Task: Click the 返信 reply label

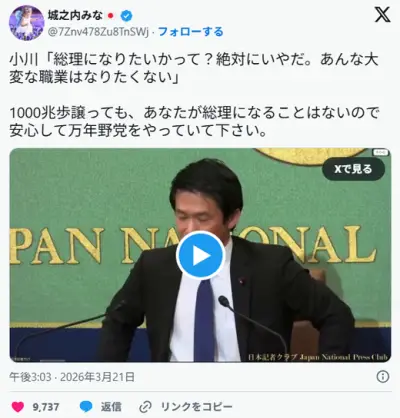Action: pyautogui.click(x=111, y=407)
